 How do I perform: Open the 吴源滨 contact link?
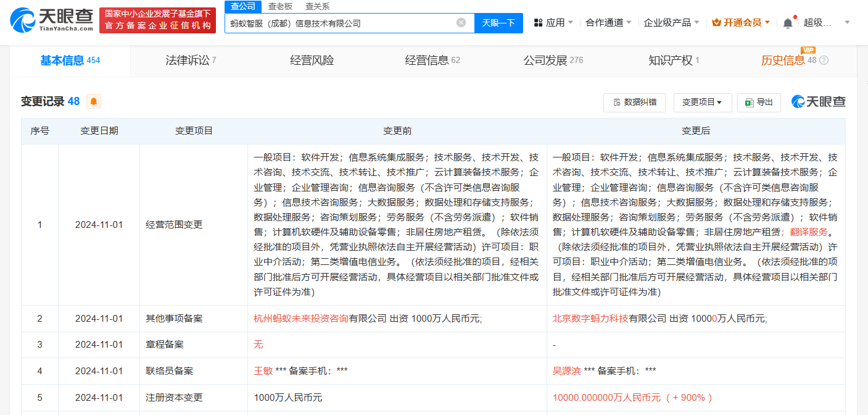pos(566,371)
